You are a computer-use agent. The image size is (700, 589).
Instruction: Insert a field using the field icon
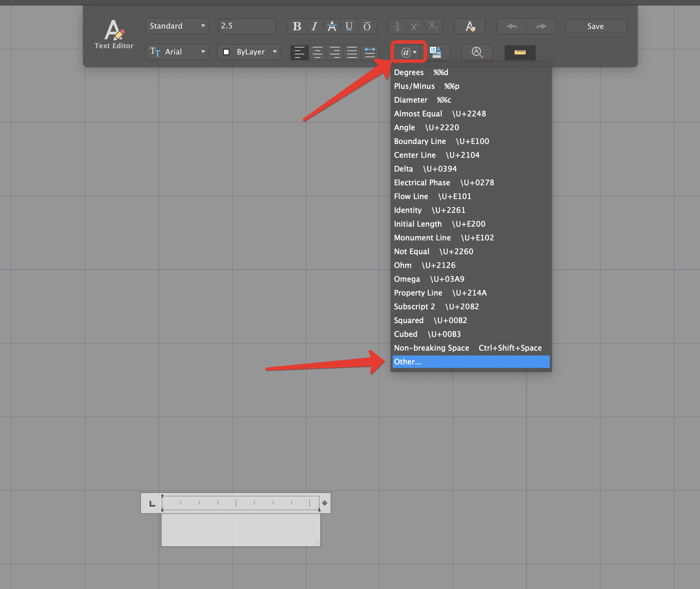[438, 52]
